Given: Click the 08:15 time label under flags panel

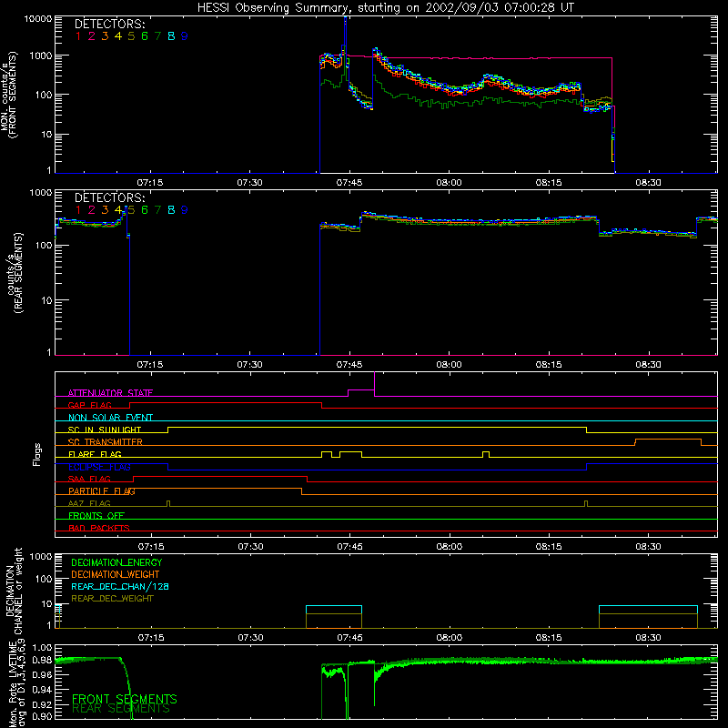Looking at the screenshot, I should tap(549, 547).
